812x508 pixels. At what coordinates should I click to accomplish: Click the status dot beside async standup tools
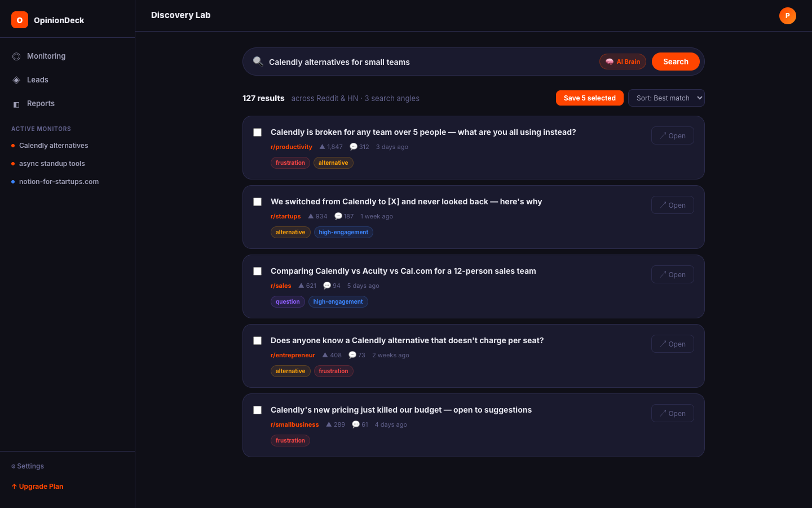(x=14, y=163)
